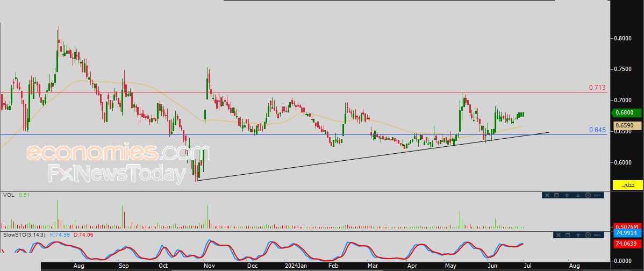Maximize the VOL indicator panel
This screenshot has width=644, height=271.
(x=556, y=195)
